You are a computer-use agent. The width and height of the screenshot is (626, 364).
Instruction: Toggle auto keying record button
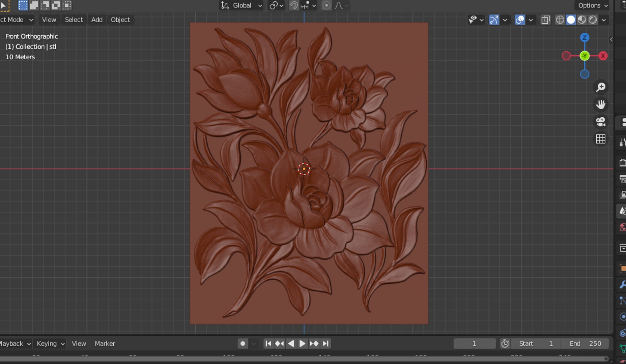(243, 343)
